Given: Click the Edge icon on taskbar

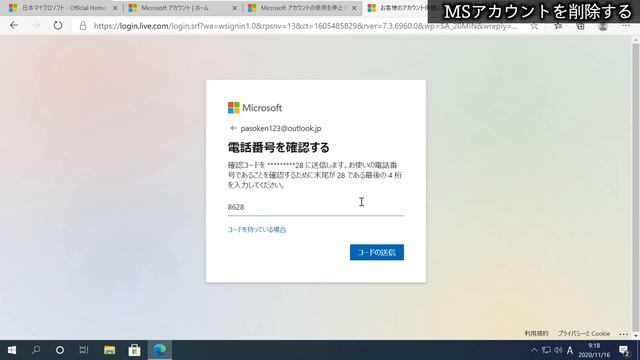Looking at the screenshot, I should pyautogui.click(x=160, y=350).
